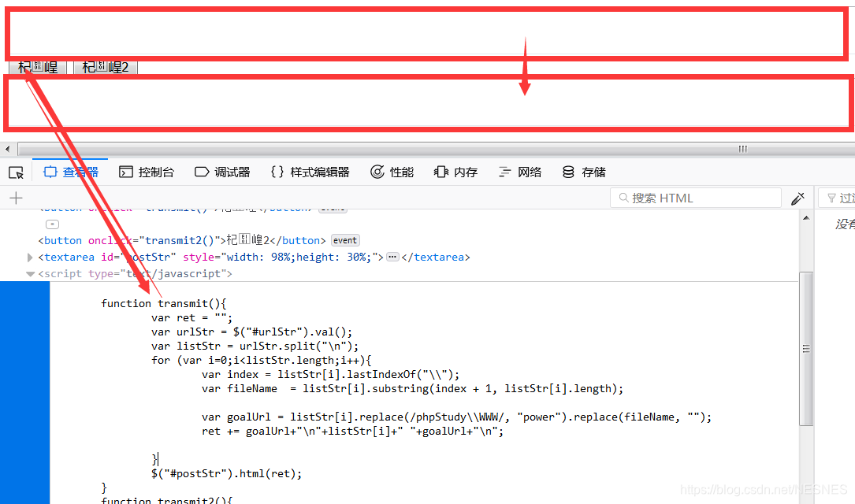
Task: Click the second garbled-label button ending in 2
Action: [x=106, y=67]
